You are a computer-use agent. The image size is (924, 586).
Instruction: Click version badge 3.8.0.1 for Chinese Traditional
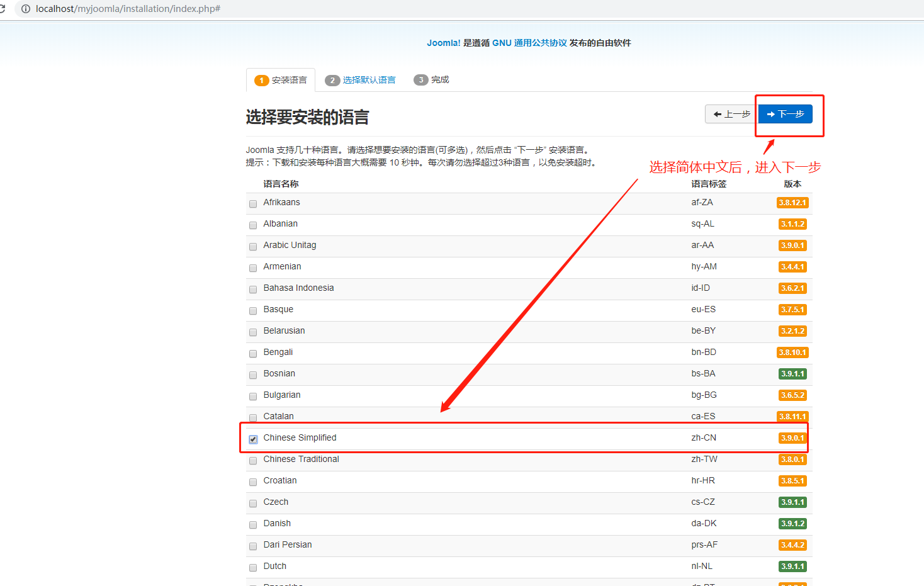[792, 459]
